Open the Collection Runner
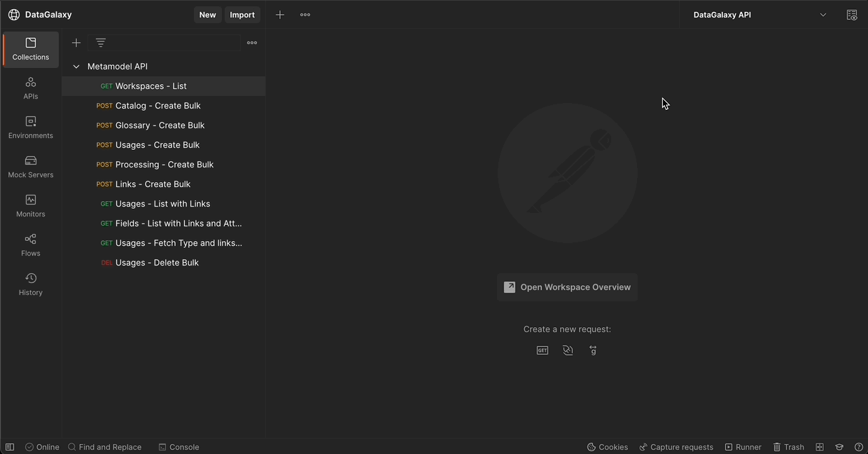The width and height of the screenshot is (868, 454). coord(743,446)
